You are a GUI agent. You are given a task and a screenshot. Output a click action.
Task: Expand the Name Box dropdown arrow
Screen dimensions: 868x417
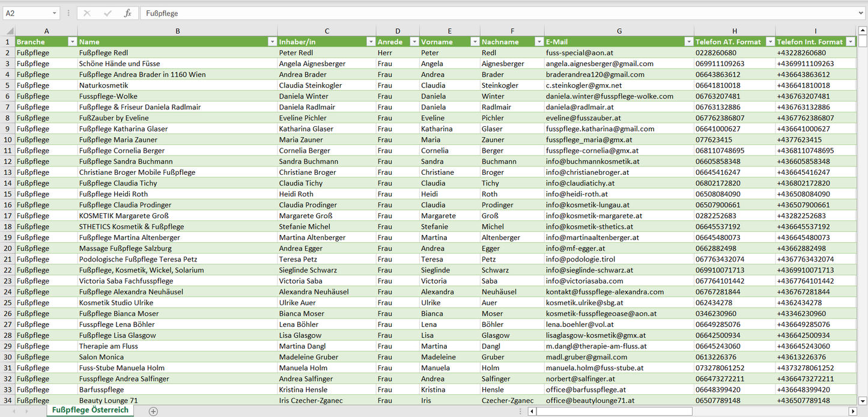[55, 13]
